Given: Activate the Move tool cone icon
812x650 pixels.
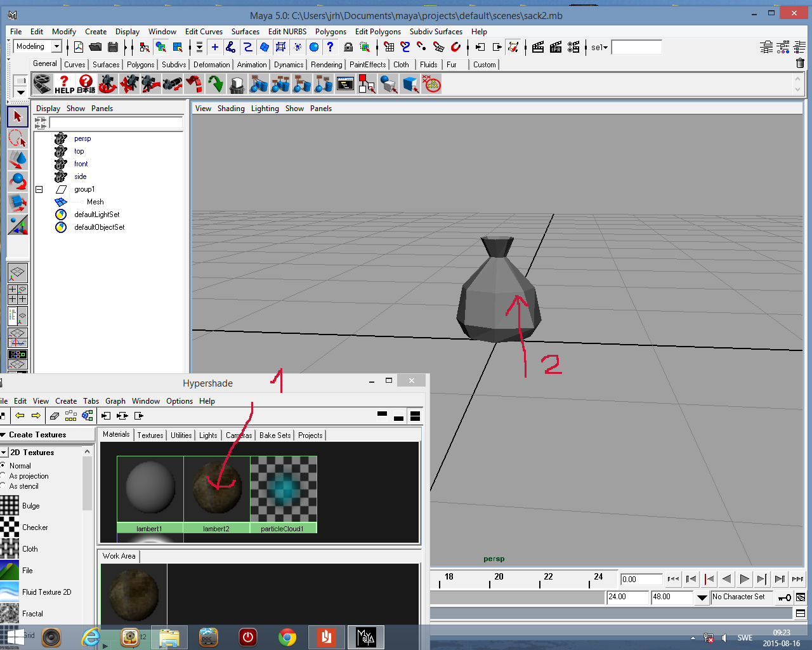Looking at the screenshot, I should [x=18, y=159].
